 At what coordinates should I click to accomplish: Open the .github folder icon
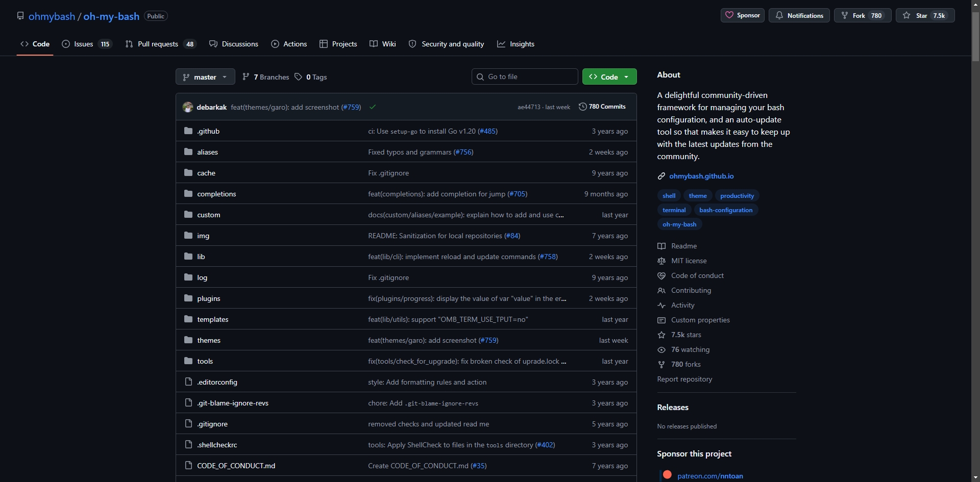[188, 131]
